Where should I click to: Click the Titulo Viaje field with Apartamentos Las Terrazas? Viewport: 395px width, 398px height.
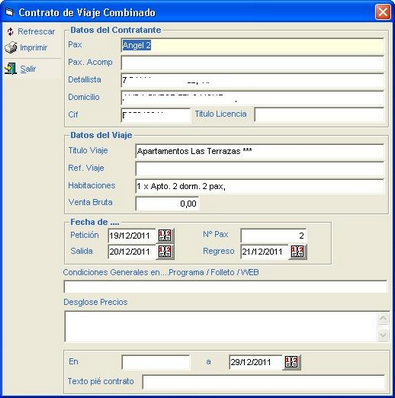tap(260, 151)
